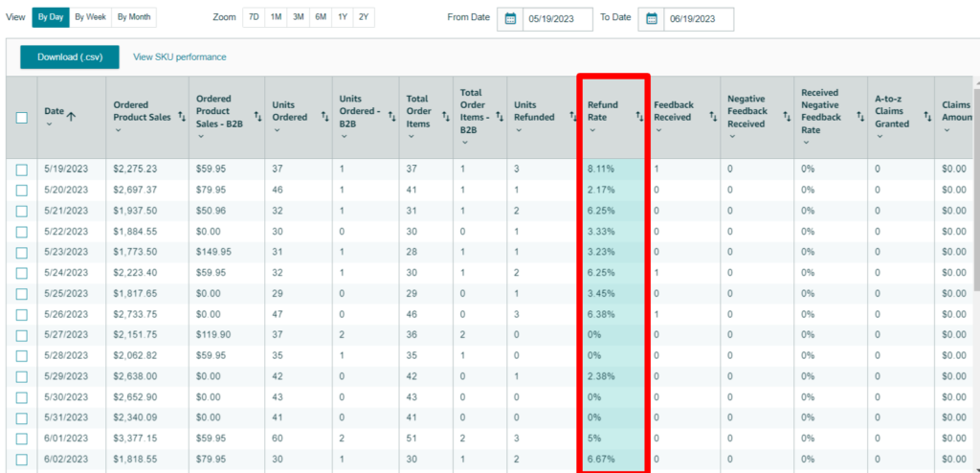Tick the checkbox for 5/26/2023 row
The width and height of the screenshot is (980, 473).
[22, 314]
